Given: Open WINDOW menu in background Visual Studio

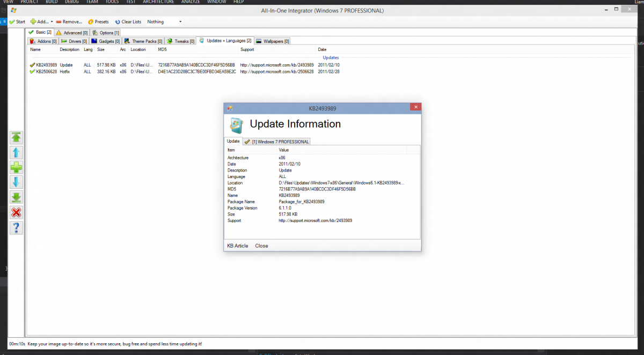Looking at the screenshot, I should [217, 2].
